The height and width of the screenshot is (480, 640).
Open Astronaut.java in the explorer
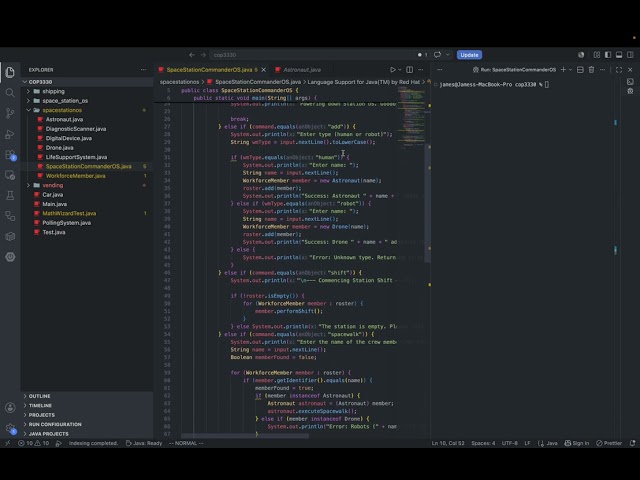(x=64, y=120)
